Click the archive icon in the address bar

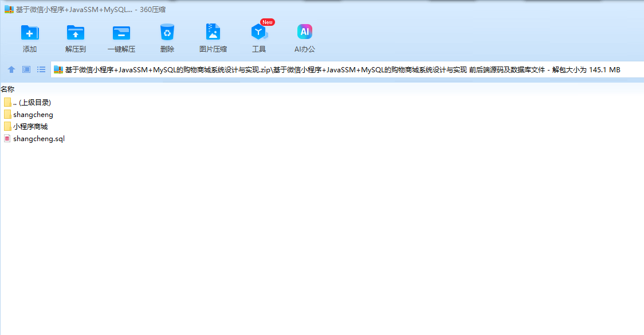click(58, 70)
